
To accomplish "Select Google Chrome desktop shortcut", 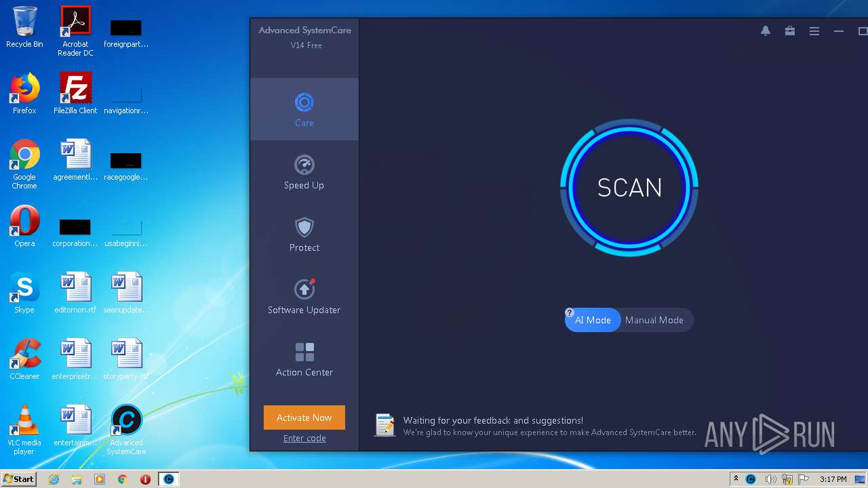I will 24,164.
